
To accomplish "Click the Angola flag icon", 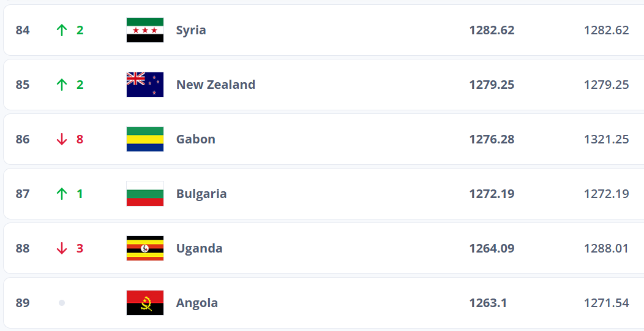I will coord(145,303).
